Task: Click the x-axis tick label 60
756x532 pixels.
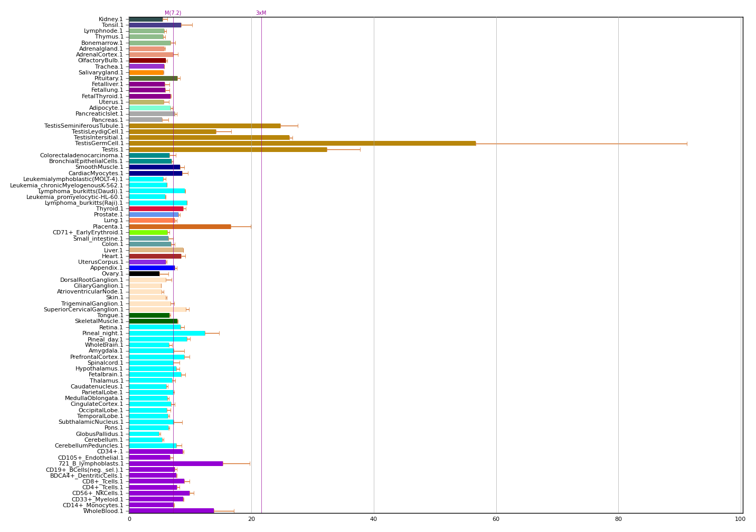Action: coord(496,519)
